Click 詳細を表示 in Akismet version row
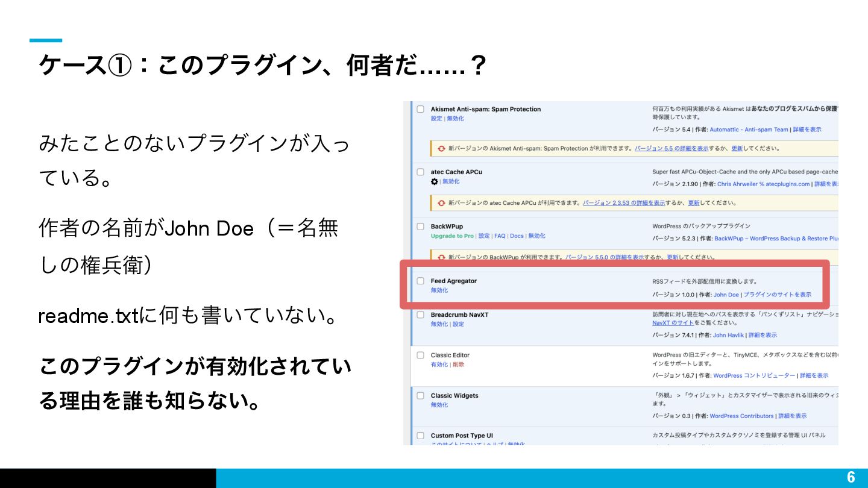This screenshot has width=868, height=488. 807,130
